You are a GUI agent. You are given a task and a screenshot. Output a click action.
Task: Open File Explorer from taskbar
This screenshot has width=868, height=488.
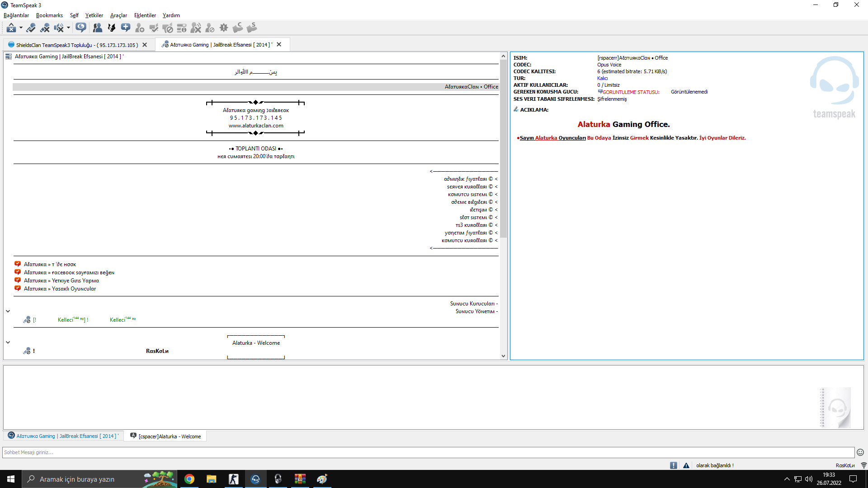click(x=212, y=479)
